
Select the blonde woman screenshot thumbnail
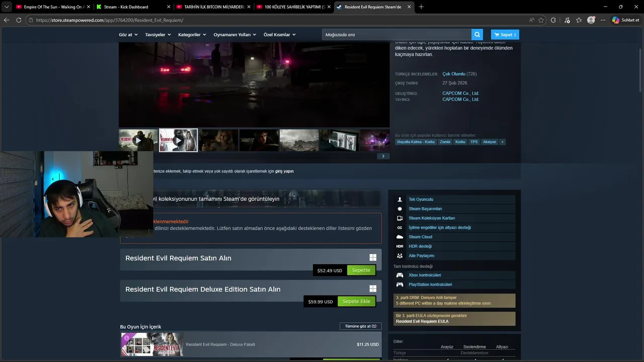[x=219, y=140]
